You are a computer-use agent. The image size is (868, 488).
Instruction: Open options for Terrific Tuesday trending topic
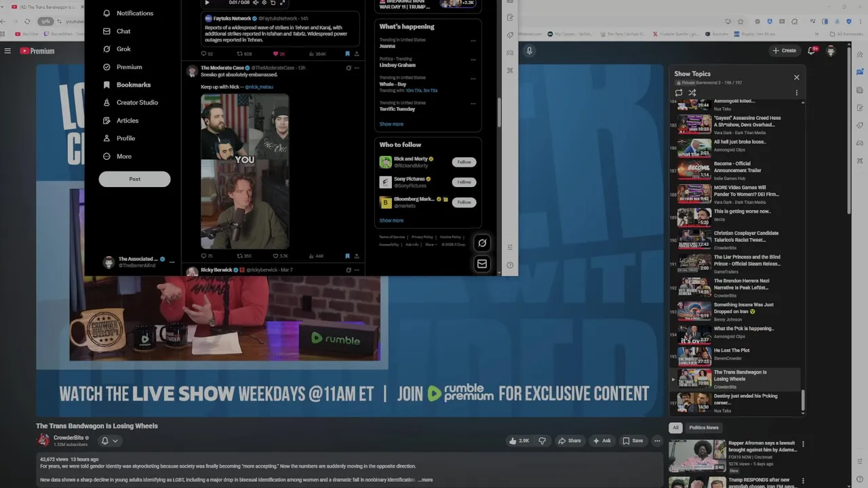coord(473,103)
